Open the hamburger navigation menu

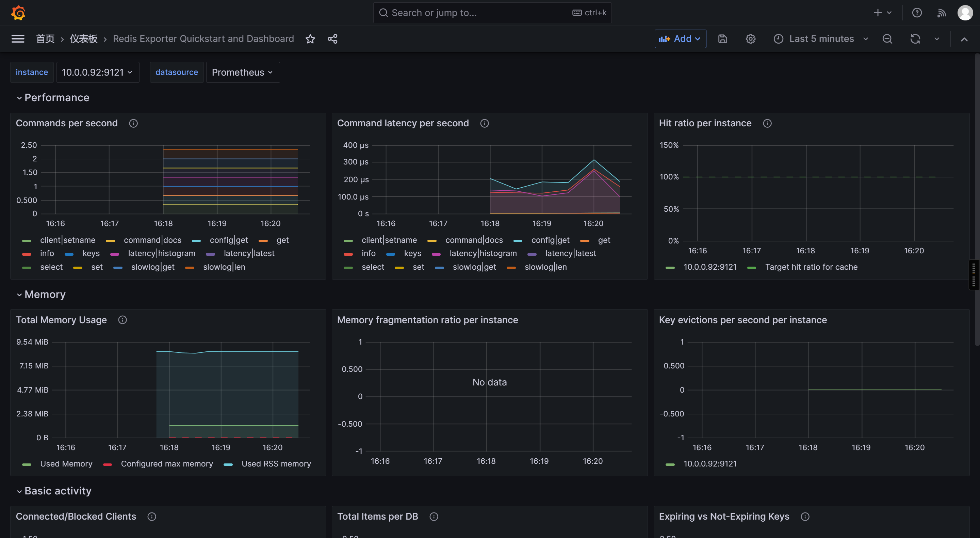(18, 39)
